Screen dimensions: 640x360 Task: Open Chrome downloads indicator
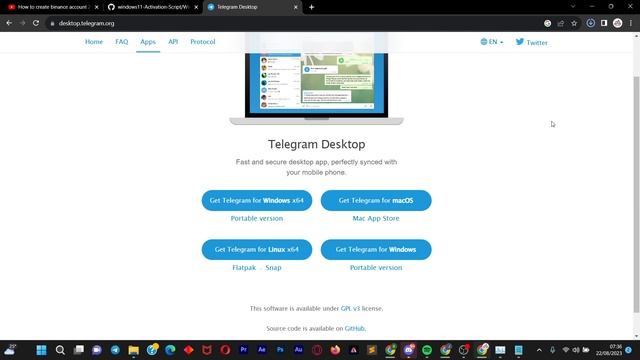click(591, 23)
